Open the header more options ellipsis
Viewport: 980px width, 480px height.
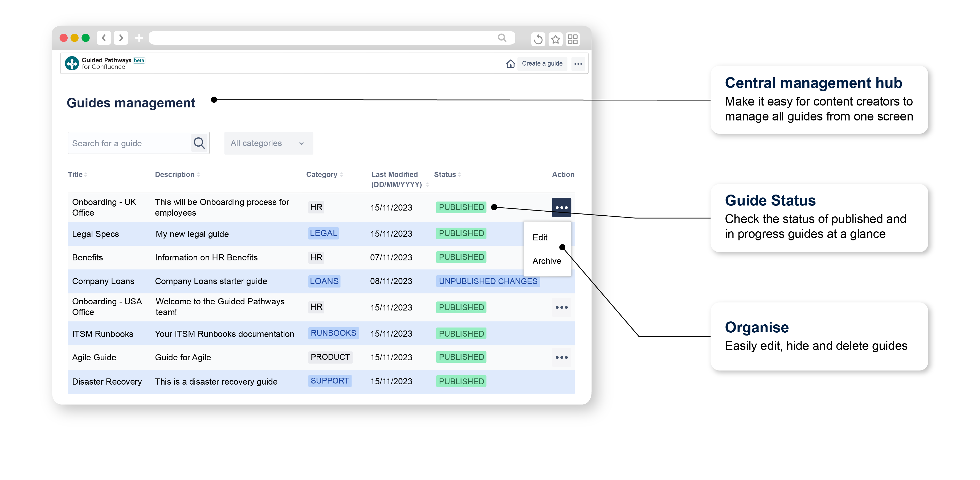tap(578, 64)
